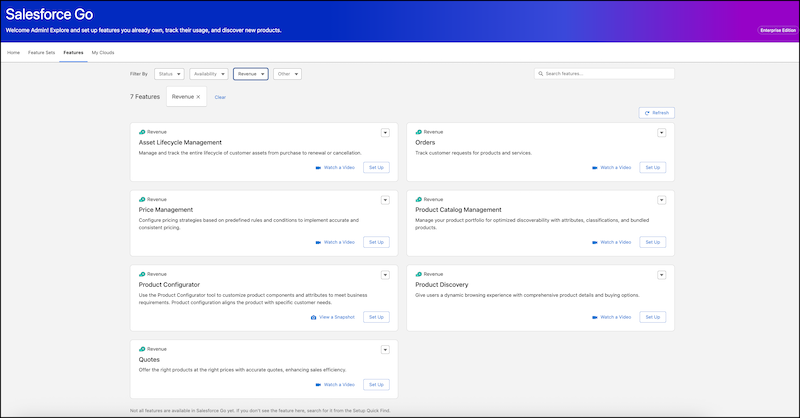Click the Refresh button
800x418 pixels.
[657, 113]
